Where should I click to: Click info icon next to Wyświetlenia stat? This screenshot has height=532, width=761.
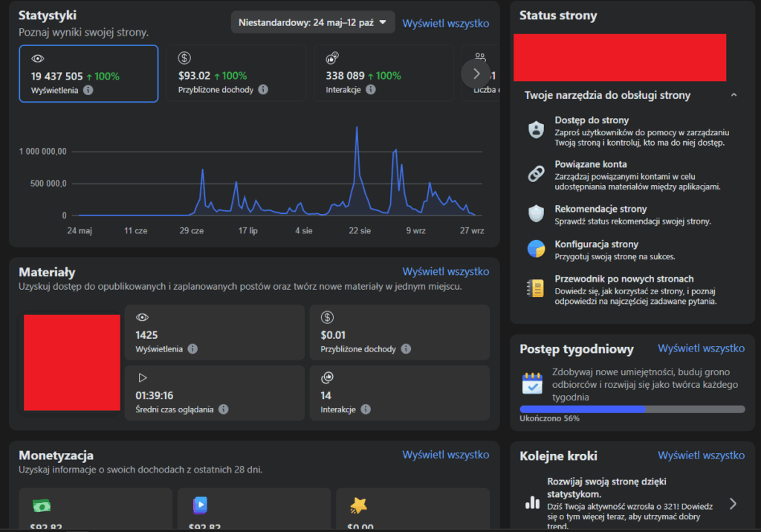(88, 90)
